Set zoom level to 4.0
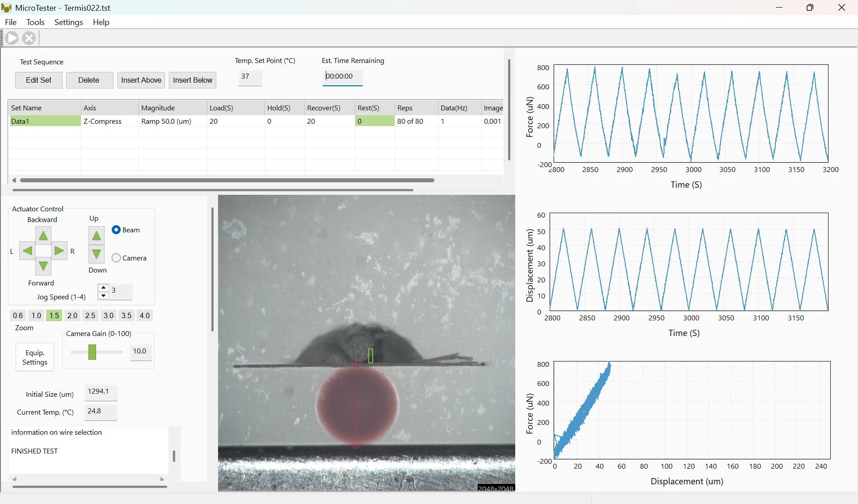Image resolution: width=858 pixels, height=504 pixels. [x=145, y=315]
